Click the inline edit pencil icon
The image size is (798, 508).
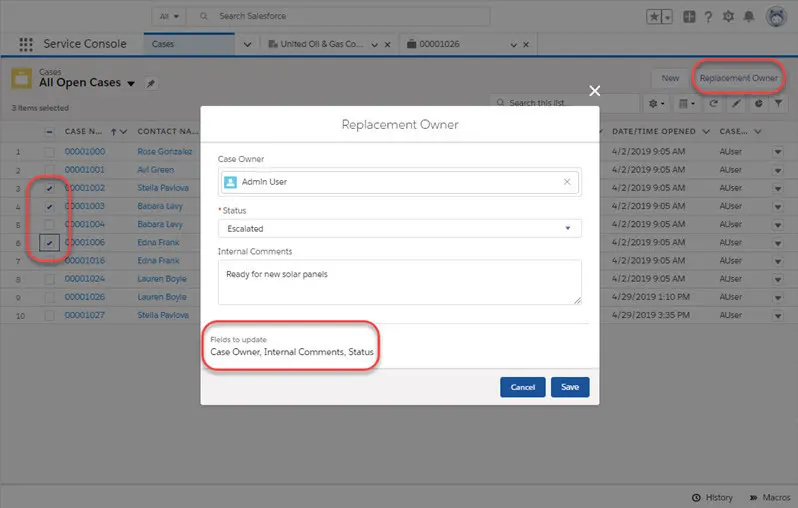736,103
